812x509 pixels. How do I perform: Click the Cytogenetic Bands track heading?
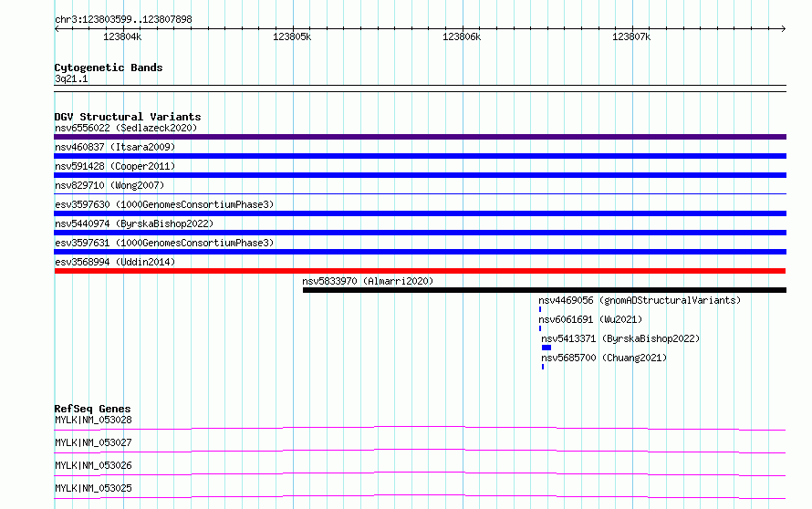109,68
